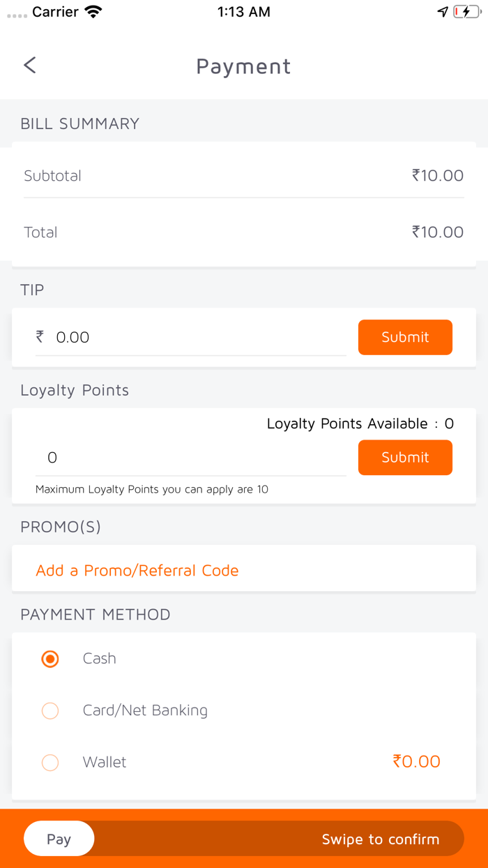Tap the Card/Net Banking label
The width and height of the screenshot is (488, 868).
(x=145, y=710)
